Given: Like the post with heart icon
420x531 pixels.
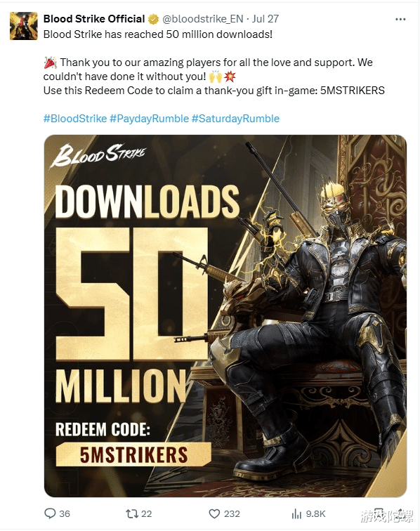Looking at the screenshot, I should tap(214, 513).
